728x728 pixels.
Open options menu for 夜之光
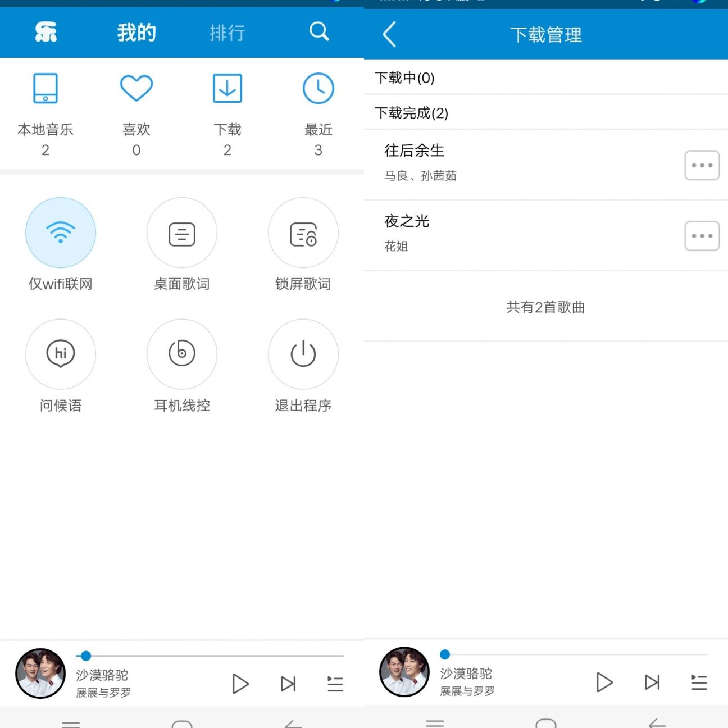click(702, 236)
